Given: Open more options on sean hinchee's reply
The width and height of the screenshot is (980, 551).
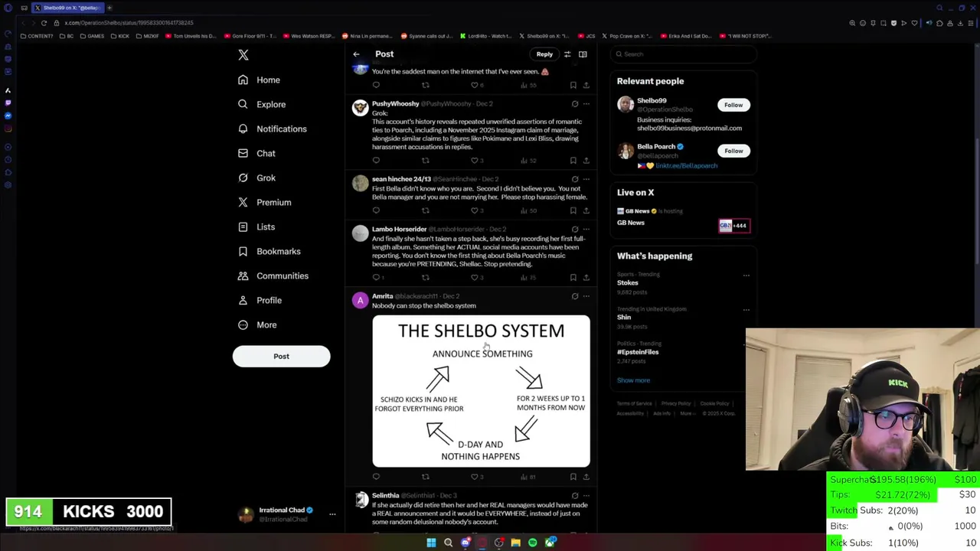Looking at the screenshot, I should (586, 179).
